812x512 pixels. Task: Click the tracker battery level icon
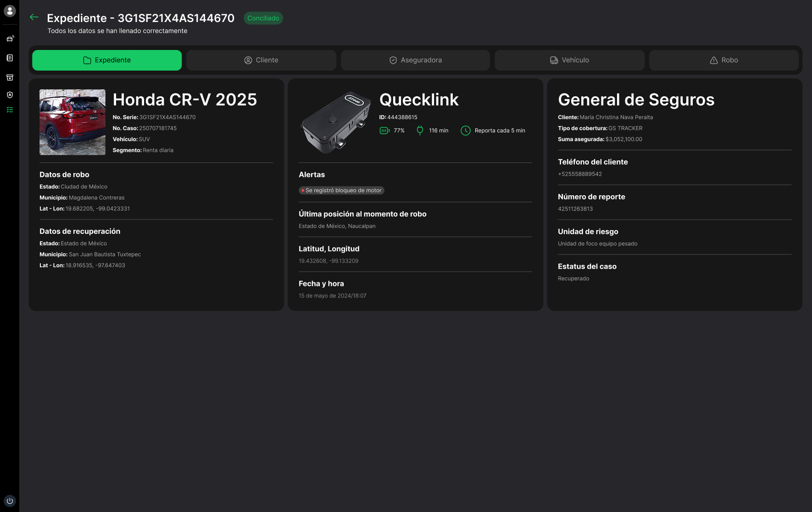[x=384, y=131]
